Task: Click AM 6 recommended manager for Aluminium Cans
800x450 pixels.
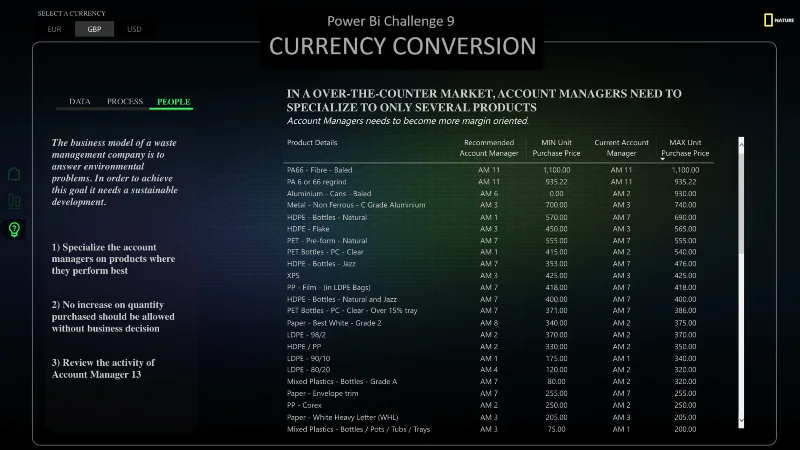Action: 489,193
